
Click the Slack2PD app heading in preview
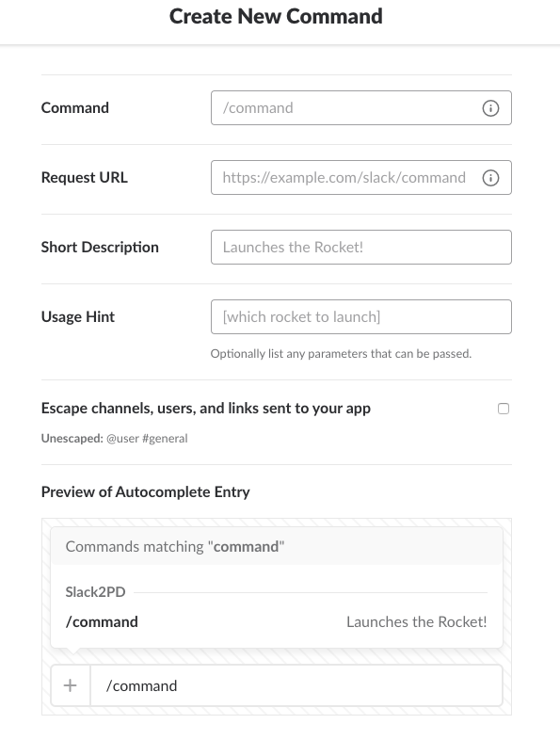(95, 592)
